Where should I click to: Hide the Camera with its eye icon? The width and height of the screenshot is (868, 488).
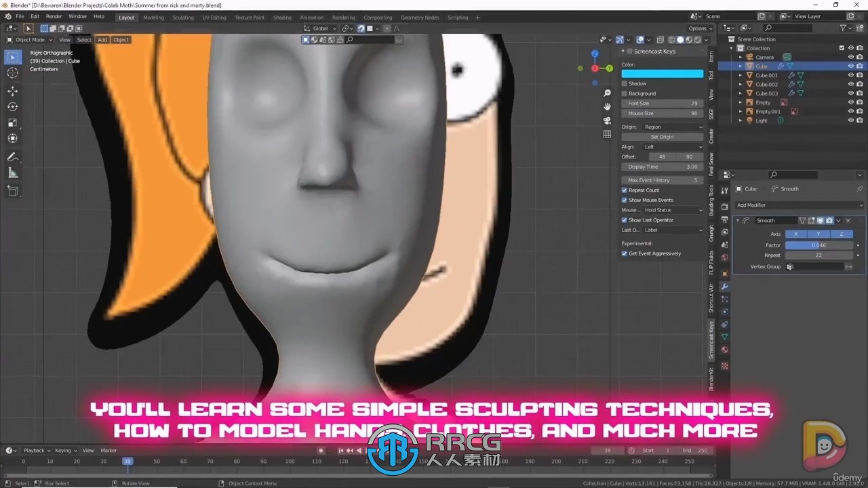pyautogui.click(x=850, y=57)
